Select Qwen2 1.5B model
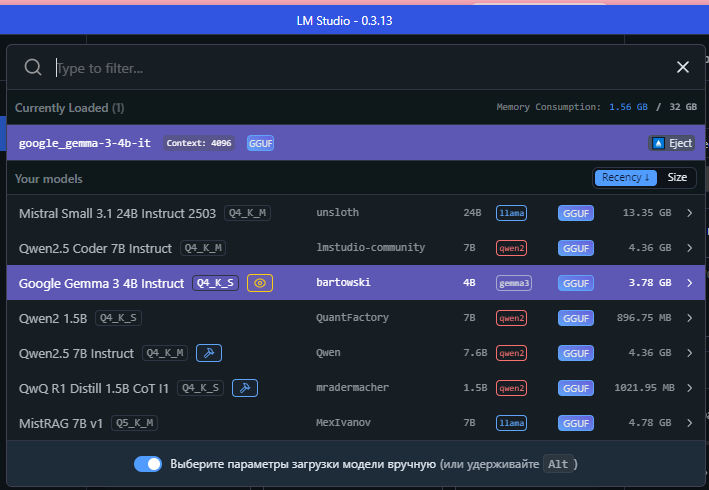Viewport: 709px width, 490px height. tap(355, 318)
